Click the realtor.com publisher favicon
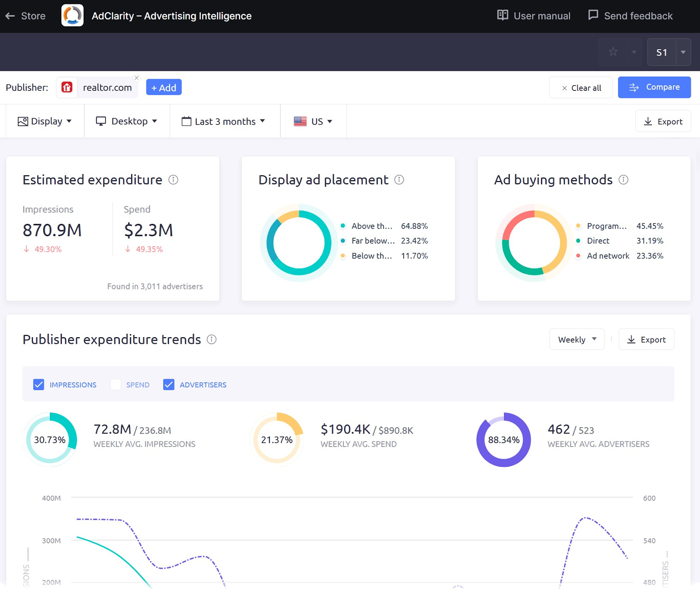700x590 pixels. 66,87
